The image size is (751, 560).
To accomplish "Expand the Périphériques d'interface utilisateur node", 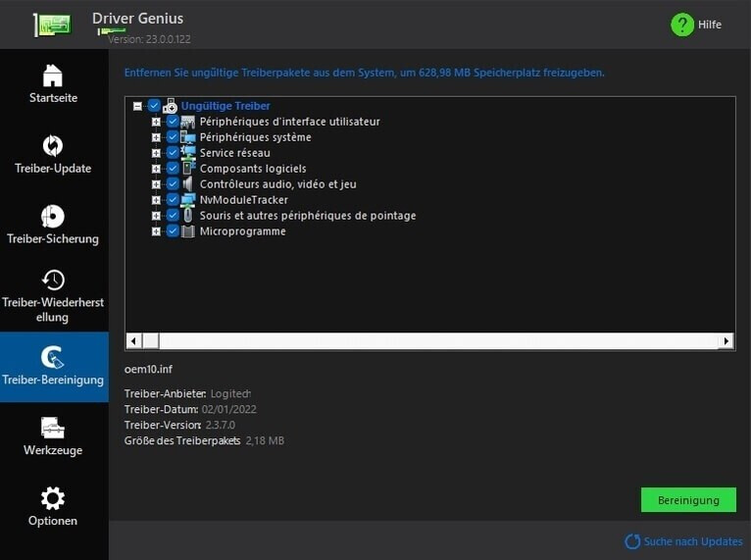I will click(x=156, y=122).
